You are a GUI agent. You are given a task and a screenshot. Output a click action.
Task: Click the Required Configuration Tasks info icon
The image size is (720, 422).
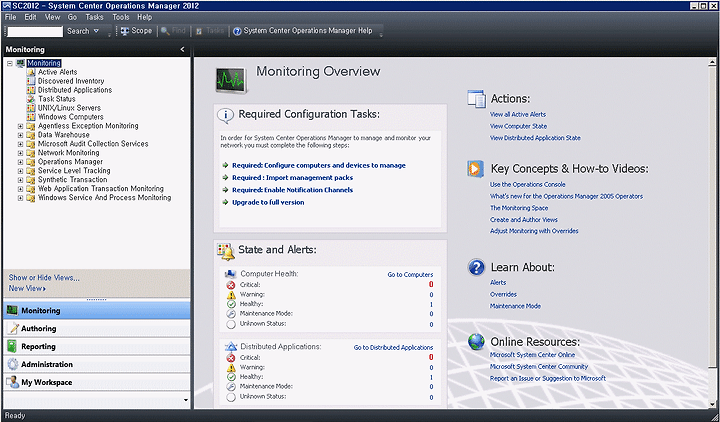pos(225,115)
